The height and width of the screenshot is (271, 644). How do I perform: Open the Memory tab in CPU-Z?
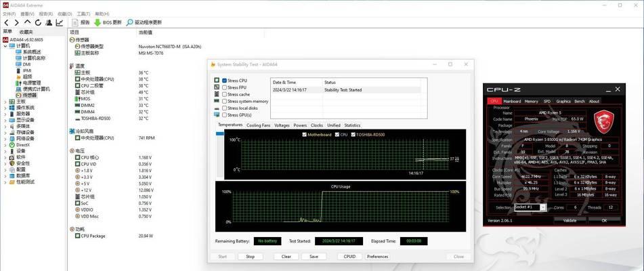[x=531, y=101]
